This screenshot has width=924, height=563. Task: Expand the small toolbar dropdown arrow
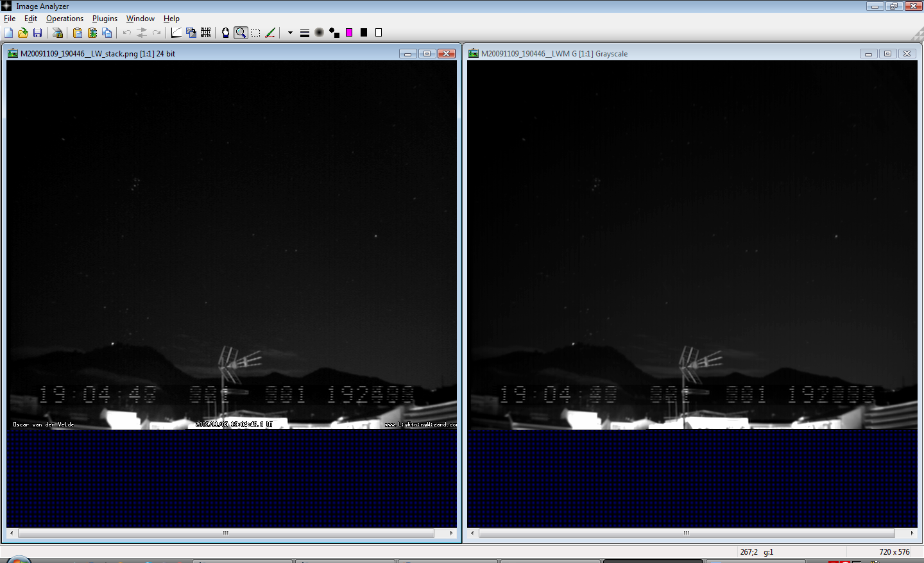(290, 33)
